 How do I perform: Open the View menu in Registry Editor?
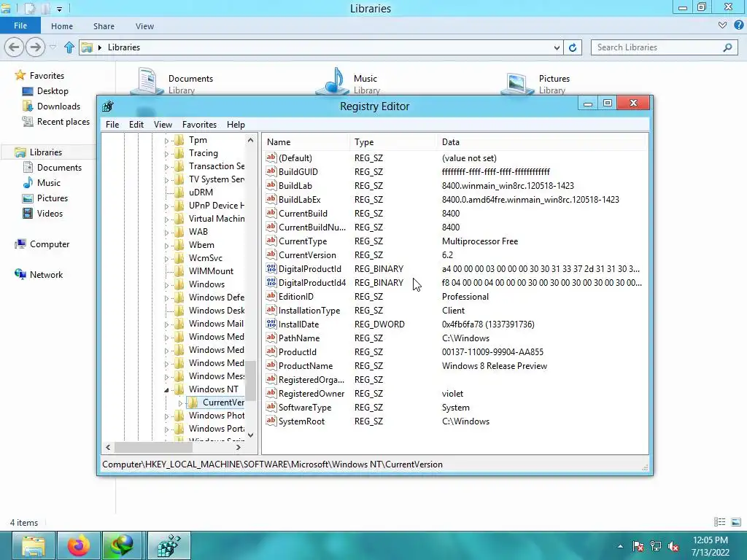pyautogui.click(x=163, y=124)
